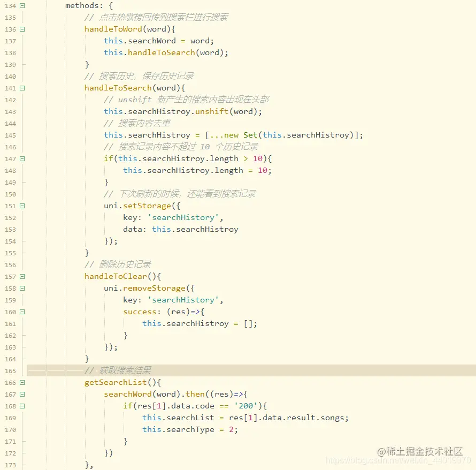Click 'this.searchType = 2;' on line 170

(190, 430)
